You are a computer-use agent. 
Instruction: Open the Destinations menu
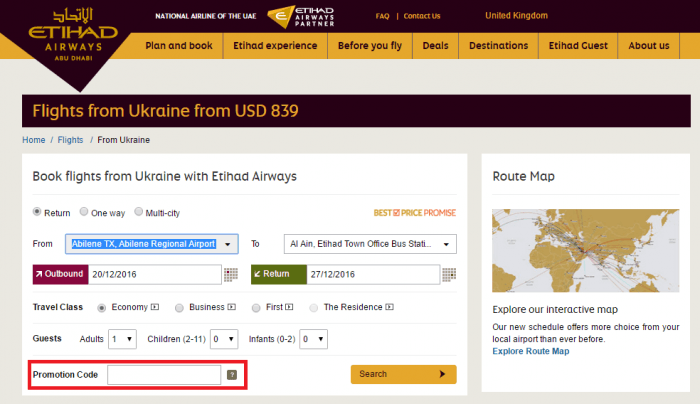pyautogui.click(x=499, y=46)
